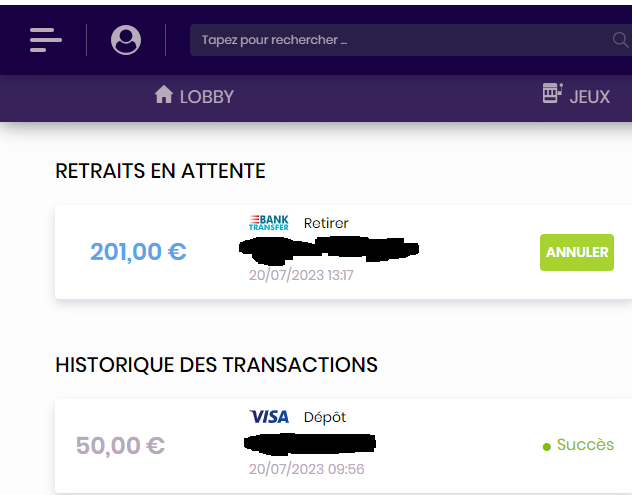The height and width of the screenshot is (495, 632).
Task: Click the Lobby home icon
Action: click(164, 95)
